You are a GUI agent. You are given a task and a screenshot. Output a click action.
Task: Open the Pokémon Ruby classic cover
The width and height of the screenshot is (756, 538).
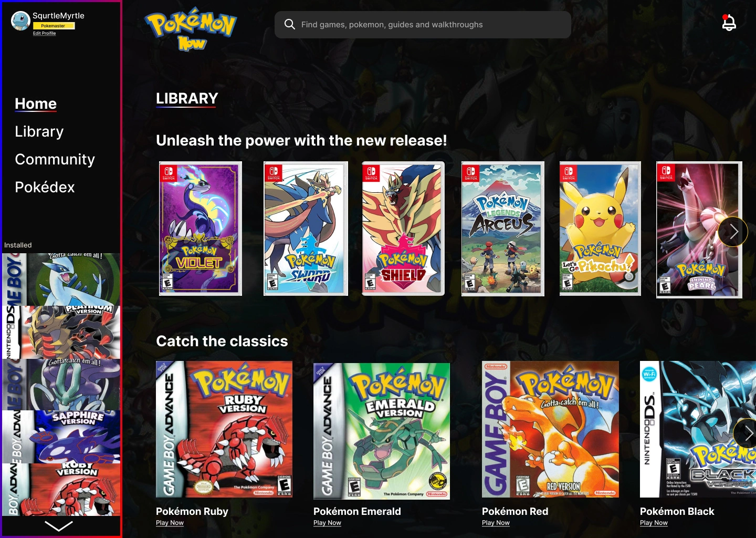224,429
